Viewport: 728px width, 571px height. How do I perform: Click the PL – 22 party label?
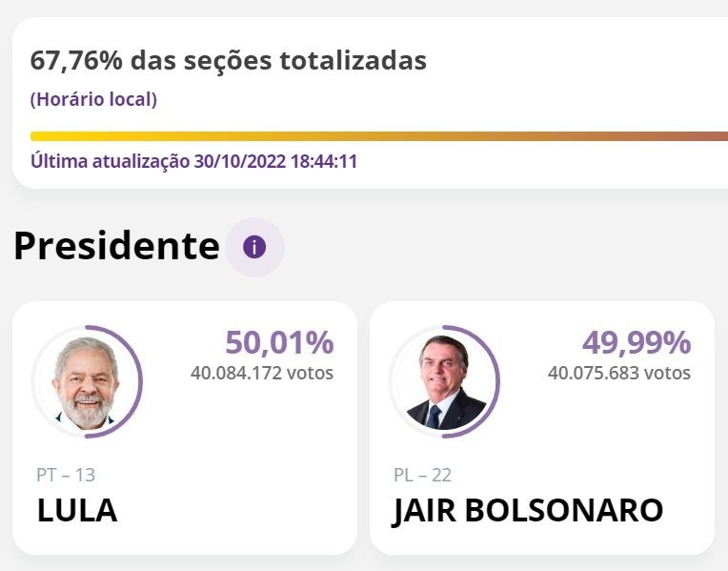pyautogui.click(x=422, y=475)
